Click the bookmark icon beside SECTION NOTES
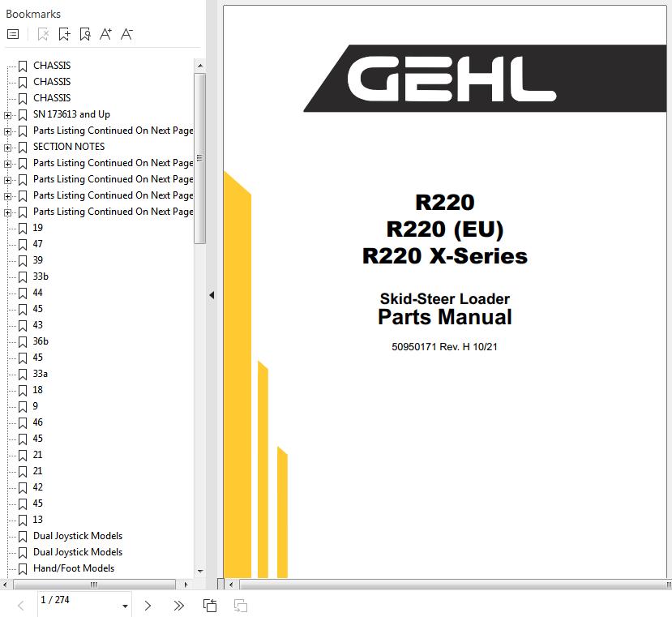The width and height of the screenshot is (672, 617). click(23, 148)
